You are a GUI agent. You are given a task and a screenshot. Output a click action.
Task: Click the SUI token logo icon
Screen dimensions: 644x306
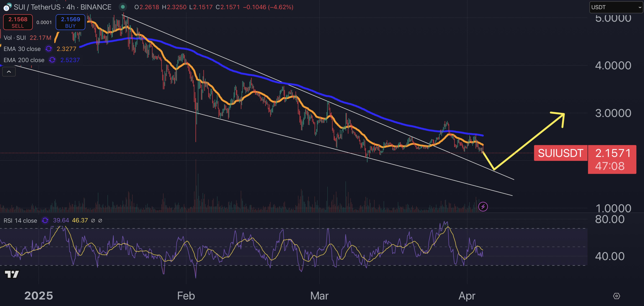7,7
